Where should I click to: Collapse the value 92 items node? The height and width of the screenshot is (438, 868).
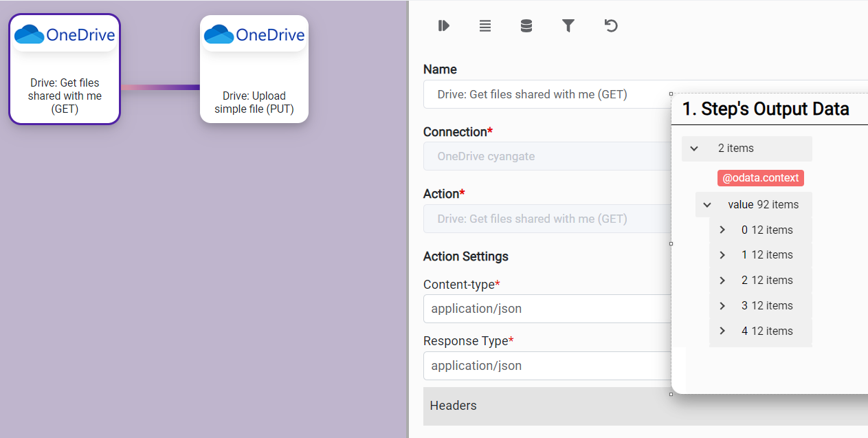tap(707, 205)
